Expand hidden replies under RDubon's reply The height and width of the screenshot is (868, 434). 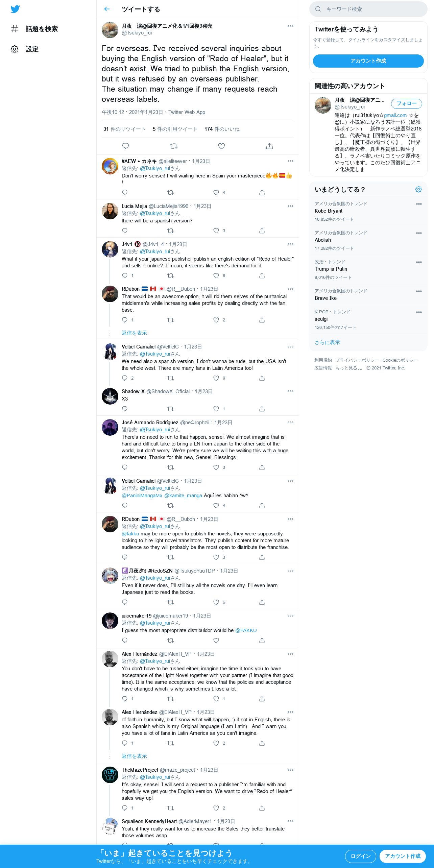[134, 333]
